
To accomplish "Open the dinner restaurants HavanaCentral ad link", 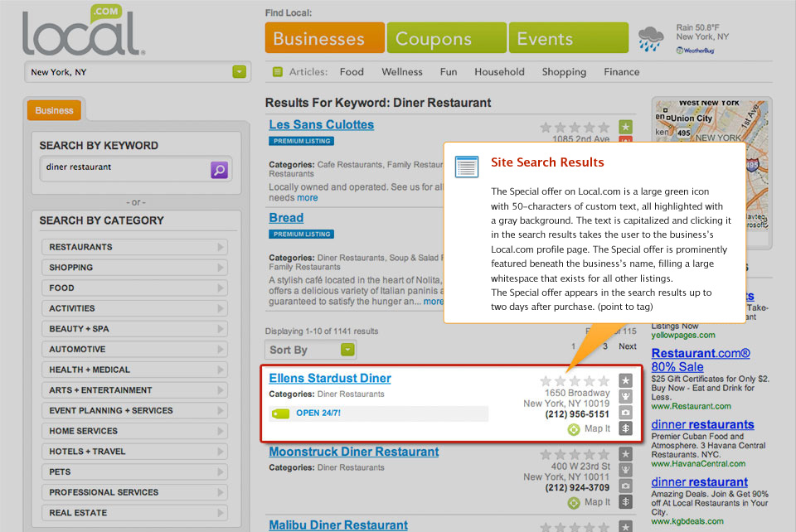I will click(702, 424).
